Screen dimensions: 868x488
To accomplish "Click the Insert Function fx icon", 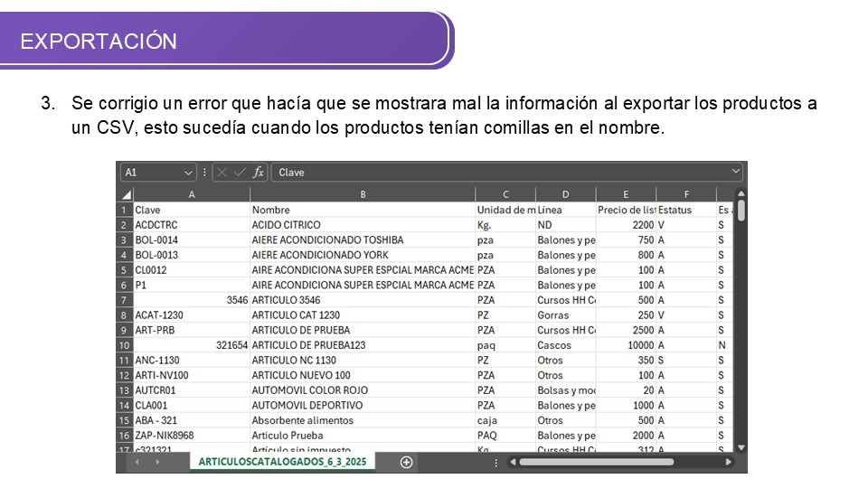I will (259, 173).
